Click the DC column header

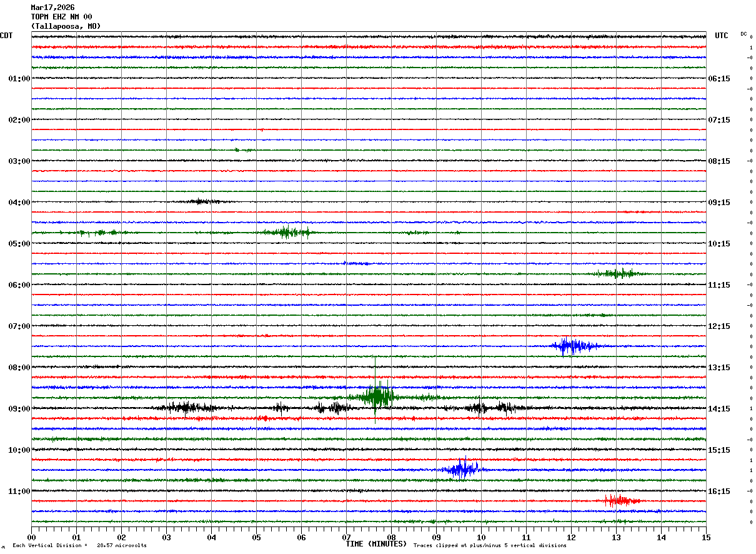[744, 34]
